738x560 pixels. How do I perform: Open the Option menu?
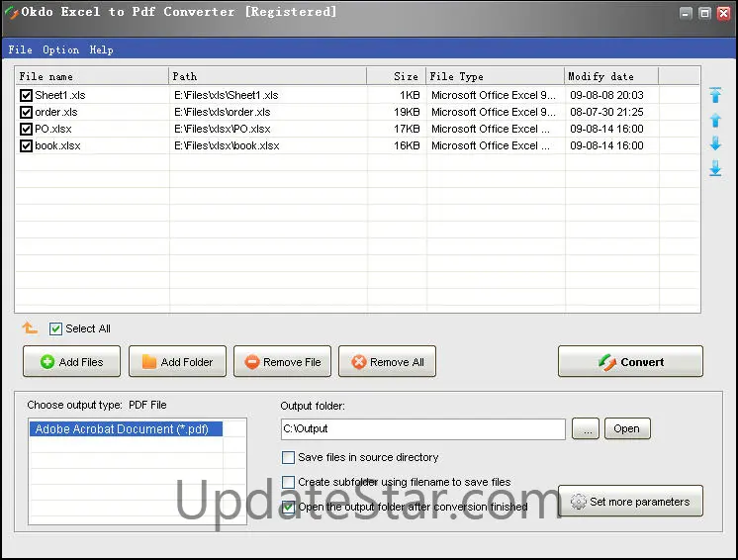[60, 49]
